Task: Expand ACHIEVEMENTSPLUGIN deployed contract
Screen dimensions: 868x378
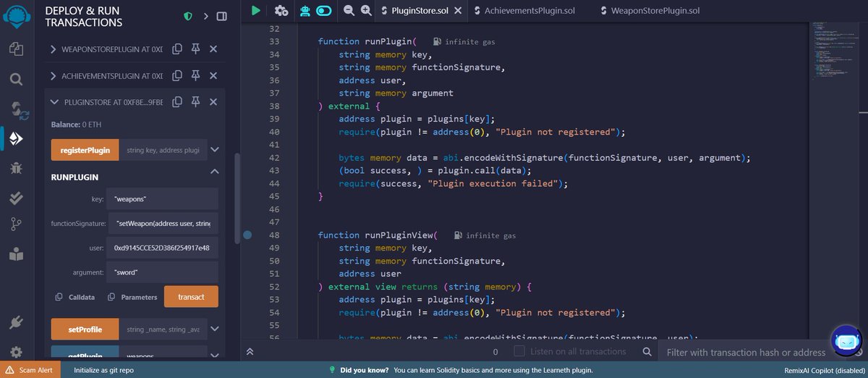Action: [54, 75]
